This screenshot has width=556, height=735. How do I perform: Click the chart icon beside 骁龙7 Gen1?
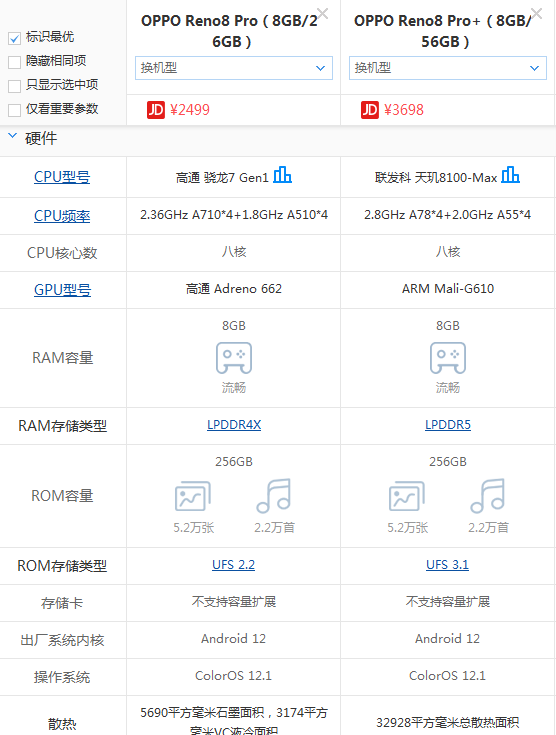[x=282, y=175]
